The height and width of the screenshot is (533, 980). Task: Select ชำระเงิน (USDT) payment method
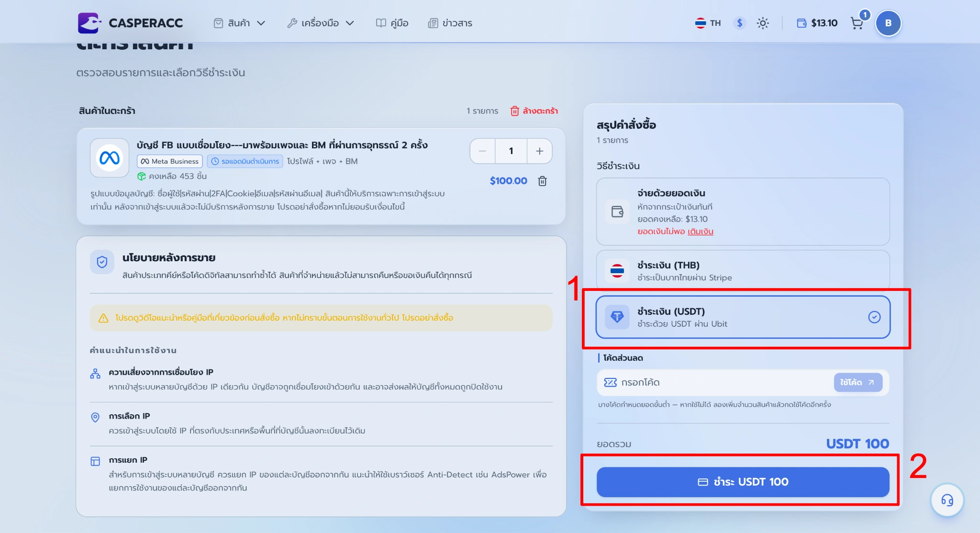(x=743, y=317)
